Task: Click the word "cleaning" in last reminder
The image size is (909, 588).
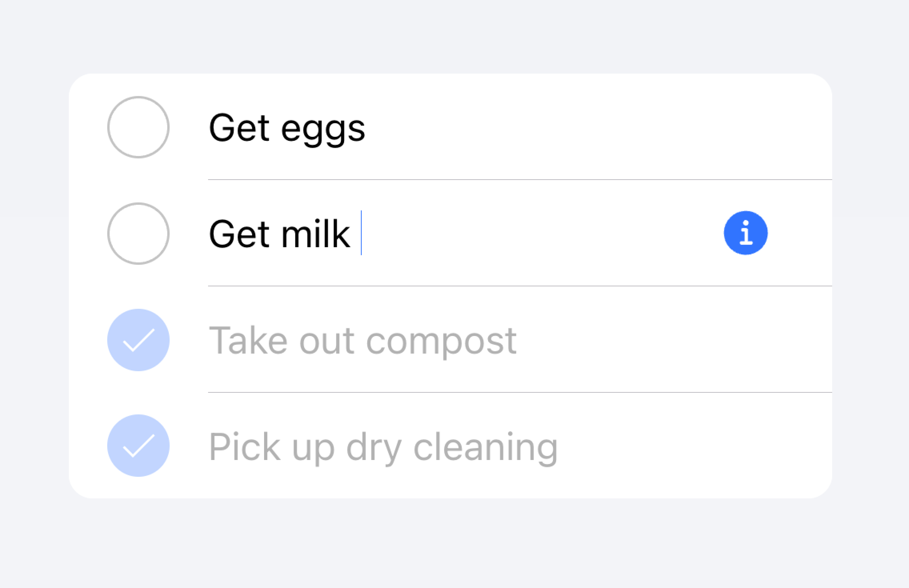Action: (485, 447)
